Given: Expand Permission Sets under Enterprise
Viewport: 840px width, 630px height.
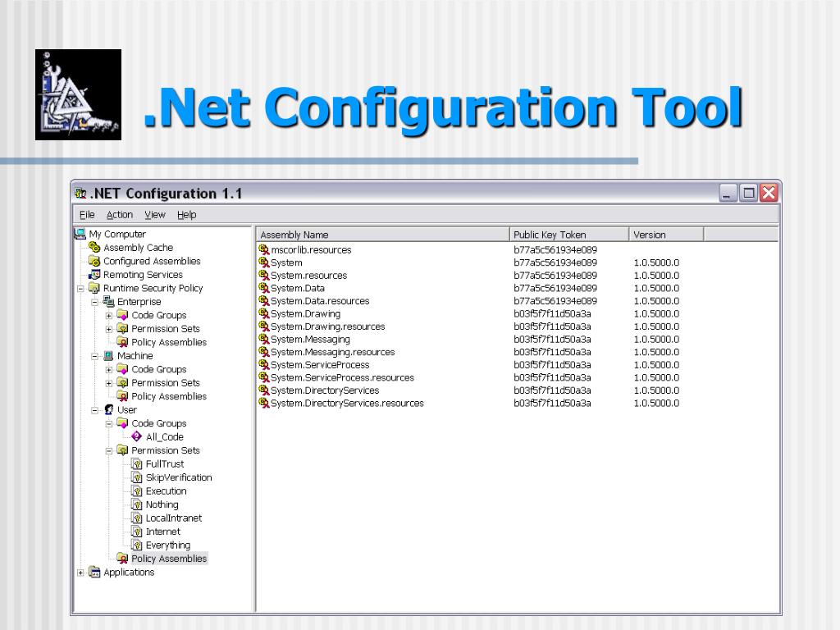Looking at the screenshot, I should [x=109, y=329].
